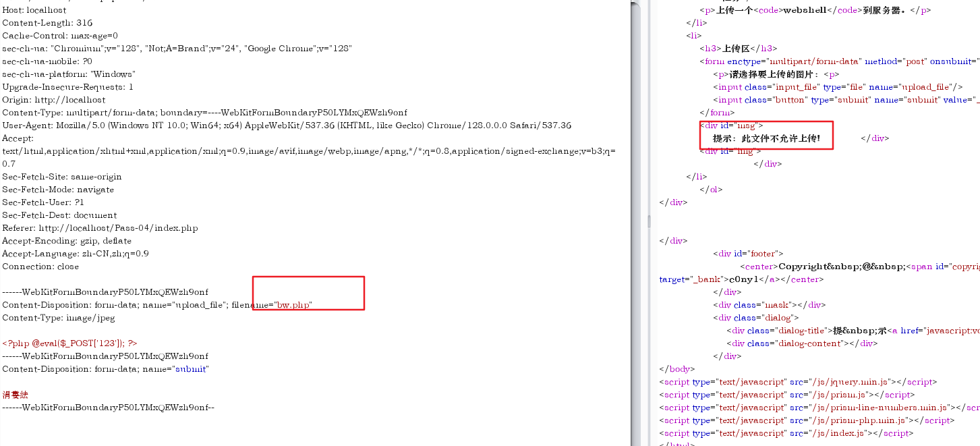980x446 pixels.
Task: Click the 'Cache-Control: max-age=0' line
Action: click(x=60, y=36)
